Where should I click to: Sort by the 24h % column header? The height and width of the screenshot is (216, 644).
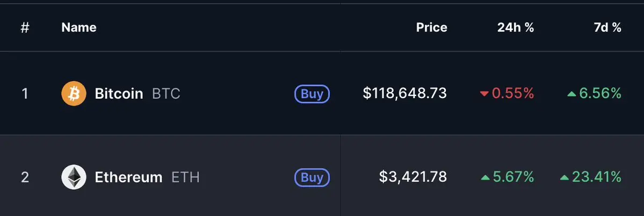pyautogui.click(x=516, y=27)
